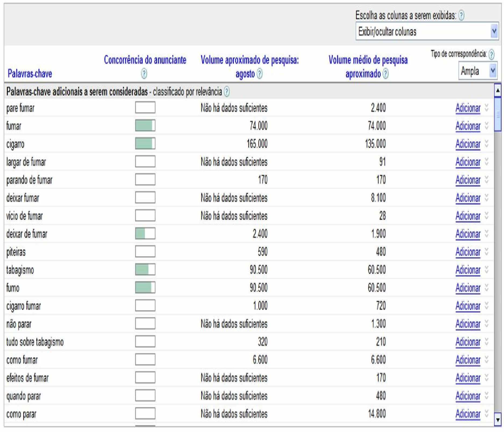Open help icon for Tipo de correspondência

491,54
